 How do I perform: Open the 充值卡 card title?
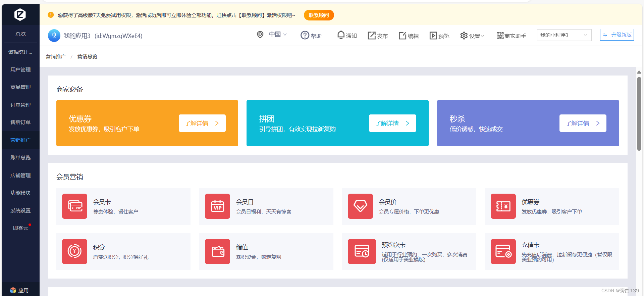[x=531, y=245]
